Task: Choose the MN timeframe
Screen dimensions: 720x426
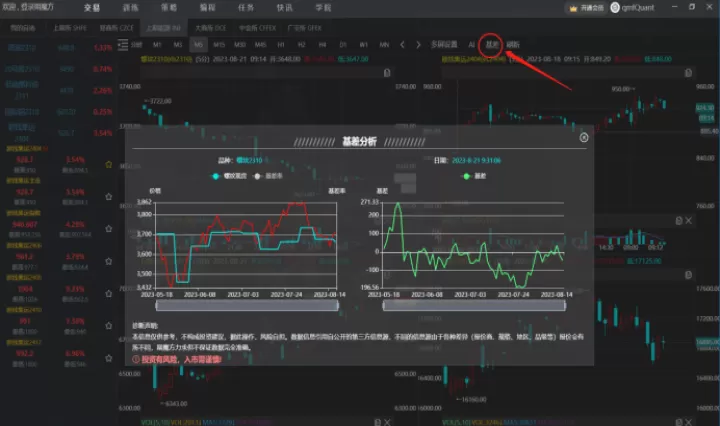Action: tap(384, 45)
